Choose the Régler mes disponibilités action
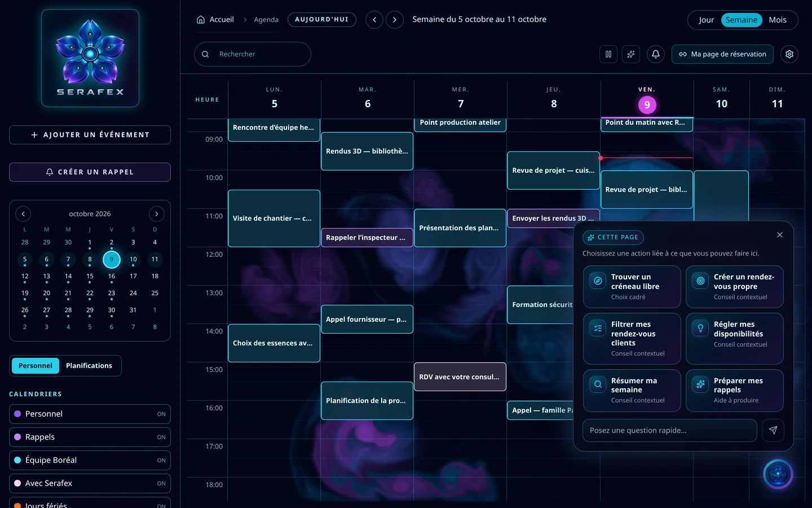Viewport: 812px width, 508px height. point(735,339)
